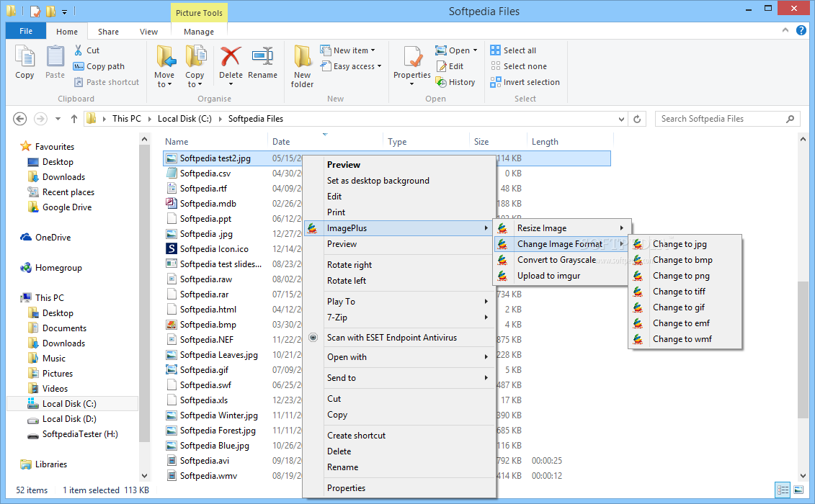
Task: Choose Set as desktop background
Action: (378, 181)
